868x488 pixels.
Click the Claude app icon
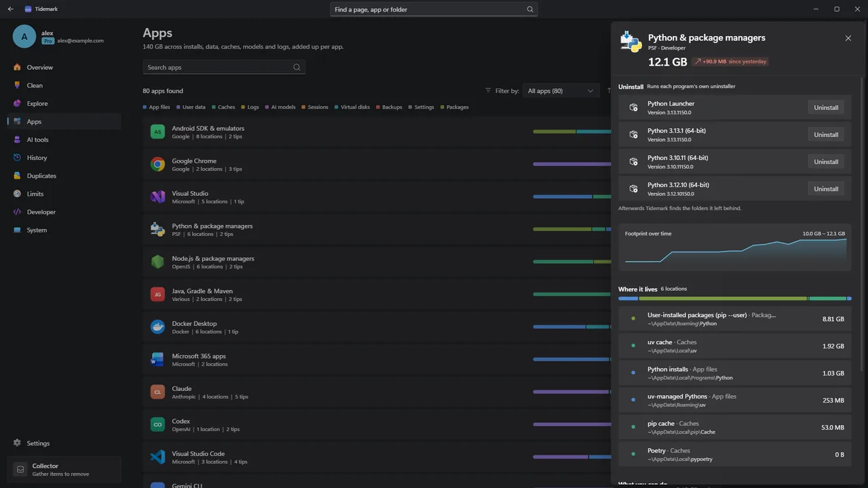pyautogui.click(x=157, y=392)
